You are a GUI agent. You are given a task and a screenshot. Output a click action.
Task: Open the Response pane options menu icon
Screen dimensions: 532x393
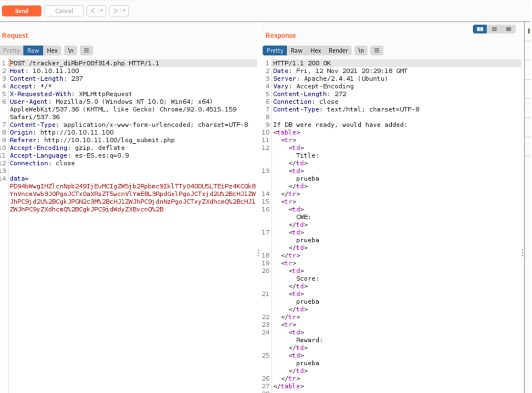click(x=376, y=51)
